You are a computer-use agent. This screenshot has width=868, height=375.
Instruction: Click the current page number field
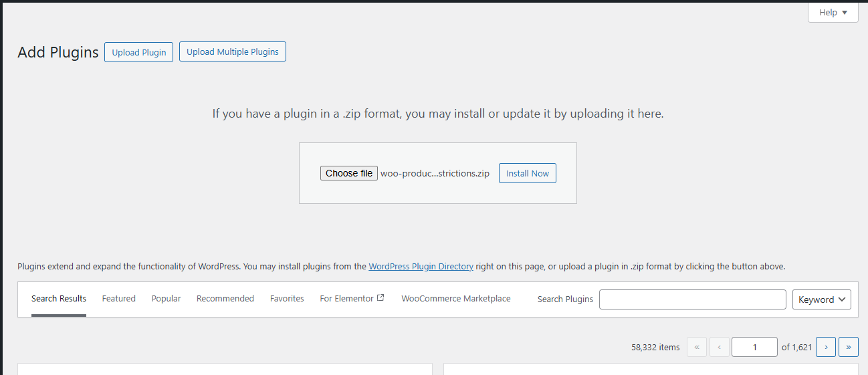754,347
